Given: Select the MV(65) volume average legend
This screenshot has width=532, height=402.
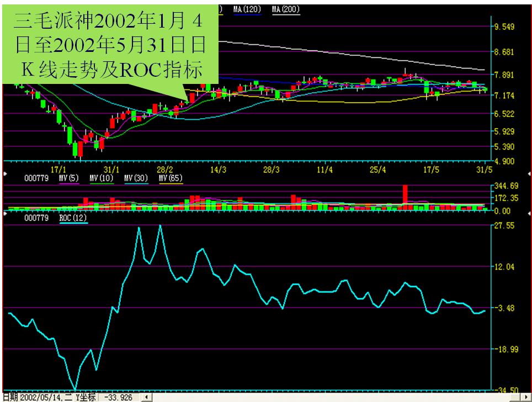Looking at the screenshot, I should (x=171, y=178).
